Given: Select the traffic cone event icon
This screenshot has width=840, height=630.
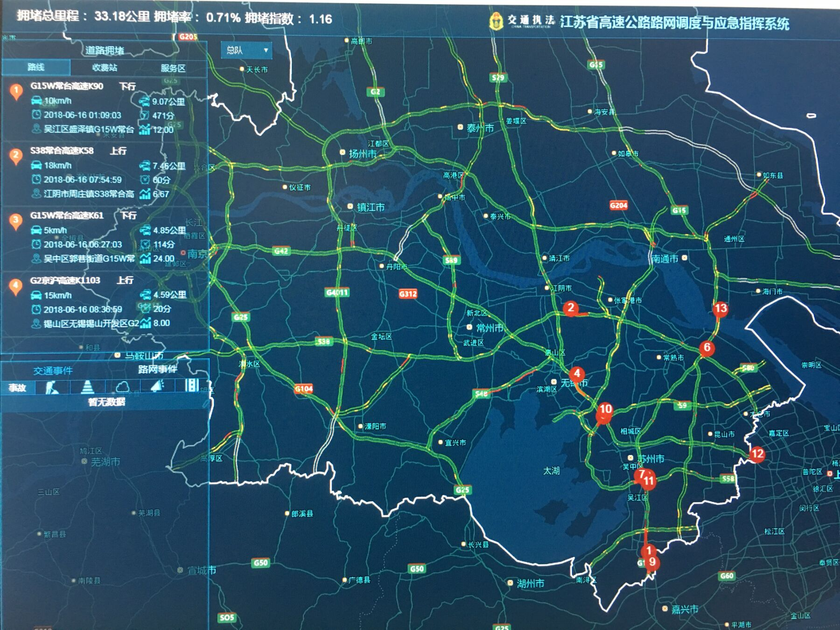Looking at the screenshot, I should tap(87, 387).
